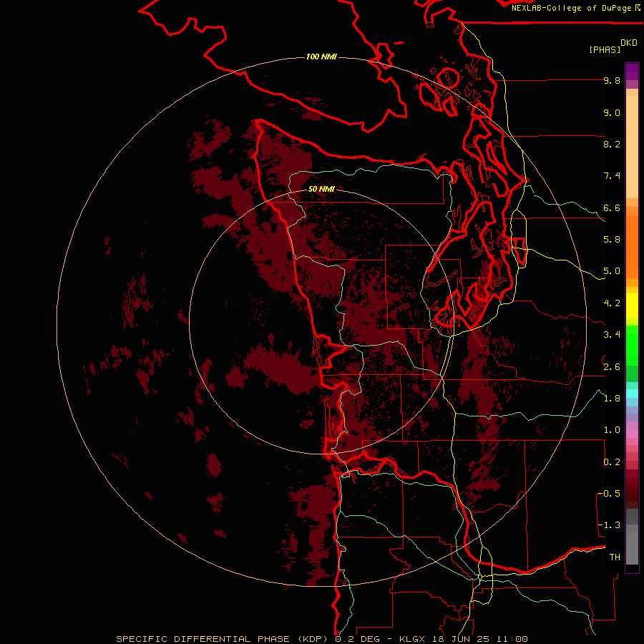Image resolution: width=644 pixels, height=644 pixels.
Task: Click the KDP text in the bottom caption
Action: coord(312,639)
